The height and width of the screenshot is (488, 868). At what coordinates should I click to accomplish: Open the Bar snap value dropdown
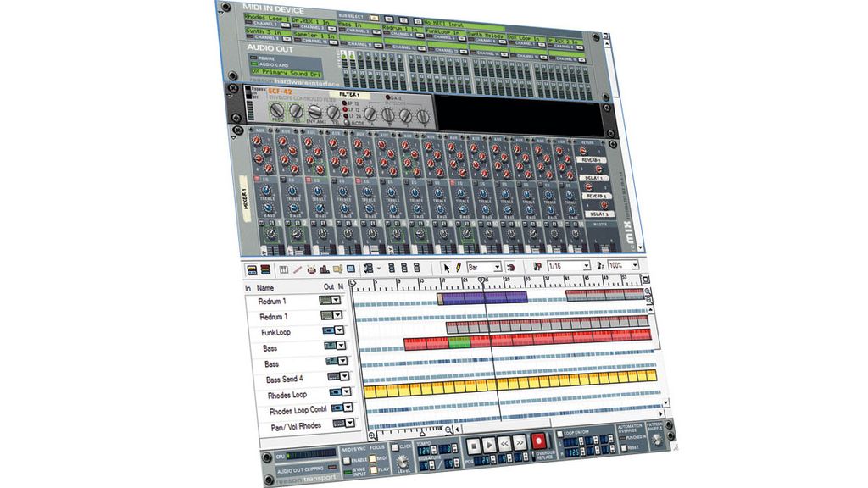[x=498, y=267]
